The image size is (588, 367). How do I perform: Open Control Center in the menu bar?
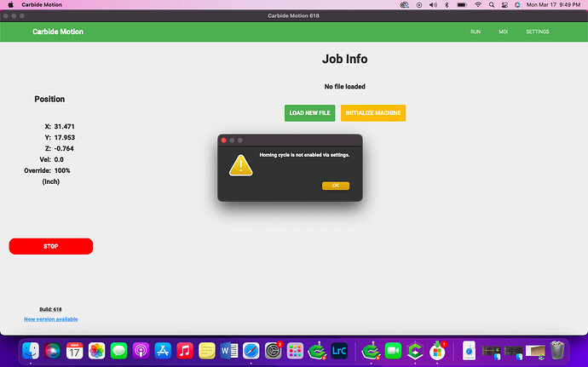[x=504, y=5]
